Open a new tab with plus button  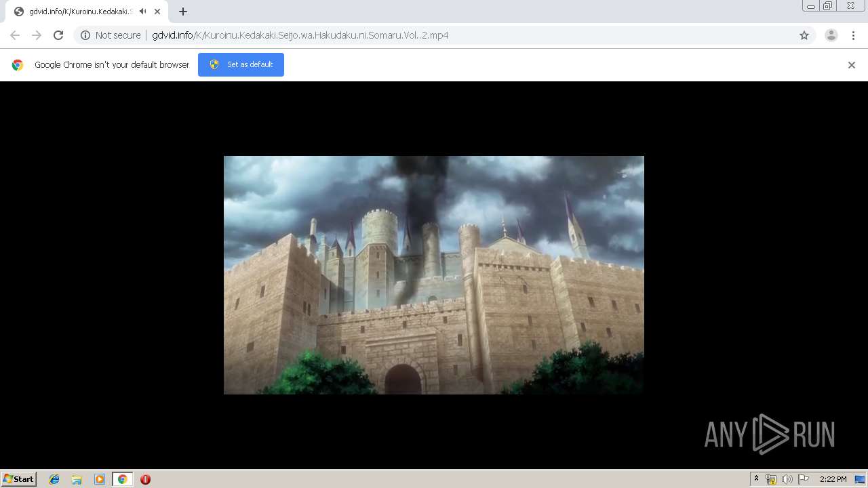(x=183, y=12)
